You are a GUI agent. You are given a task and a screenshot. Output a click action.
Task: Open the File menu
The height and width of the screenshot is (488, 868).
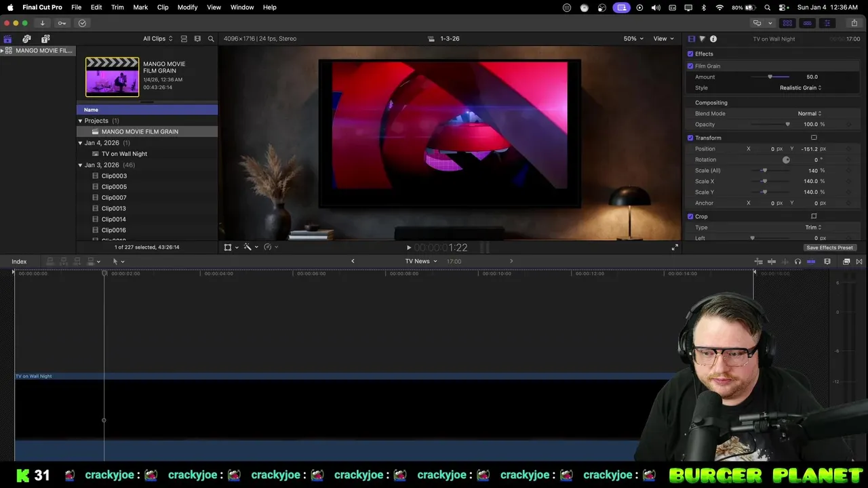tap(77, 7)
